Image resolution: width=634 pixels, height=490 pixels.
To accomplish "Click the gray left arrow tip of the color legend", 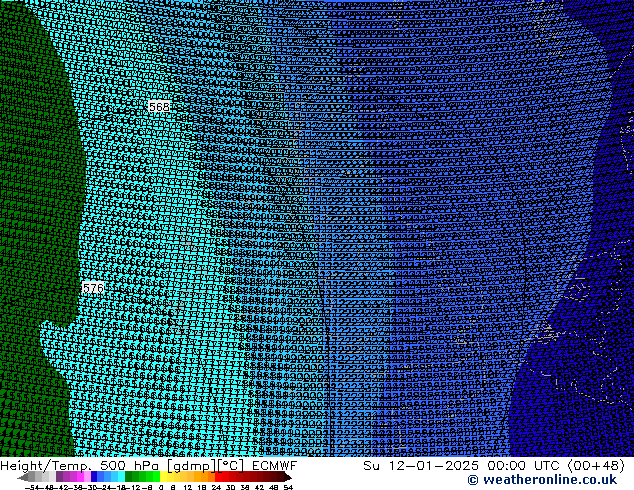I will [x=22, y=477].
